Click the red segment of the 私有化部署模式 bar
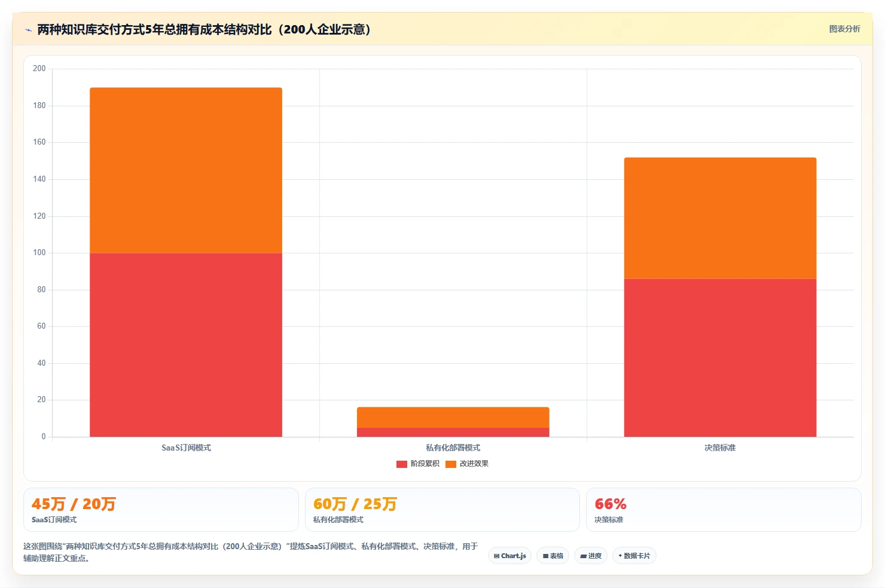The height and width of the screenshot is (588, 885). tap(453, 432)
